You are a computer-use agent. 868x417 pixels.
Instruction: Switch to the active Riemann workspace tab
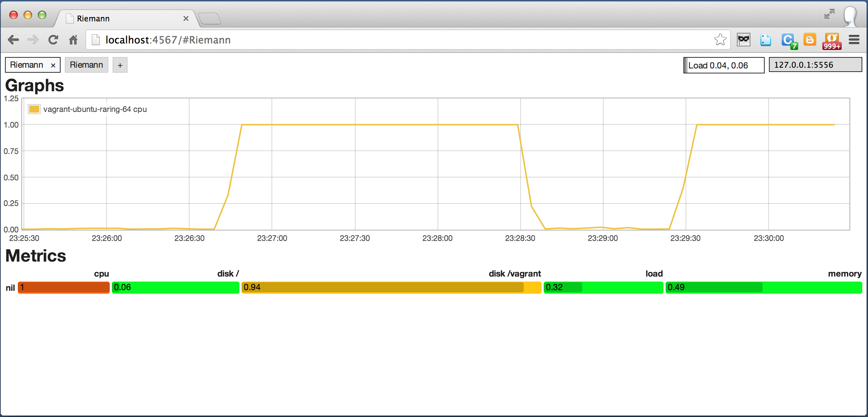point(27,65)
